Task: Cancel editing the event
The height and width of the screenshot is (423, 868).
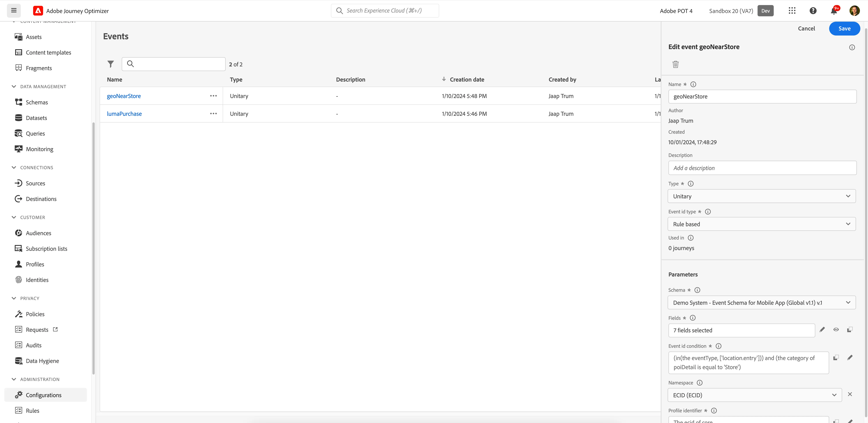Action: (806, 29)
